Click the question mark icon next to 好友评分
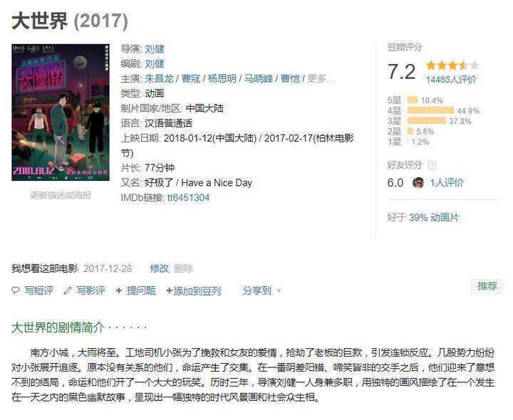 432,165
